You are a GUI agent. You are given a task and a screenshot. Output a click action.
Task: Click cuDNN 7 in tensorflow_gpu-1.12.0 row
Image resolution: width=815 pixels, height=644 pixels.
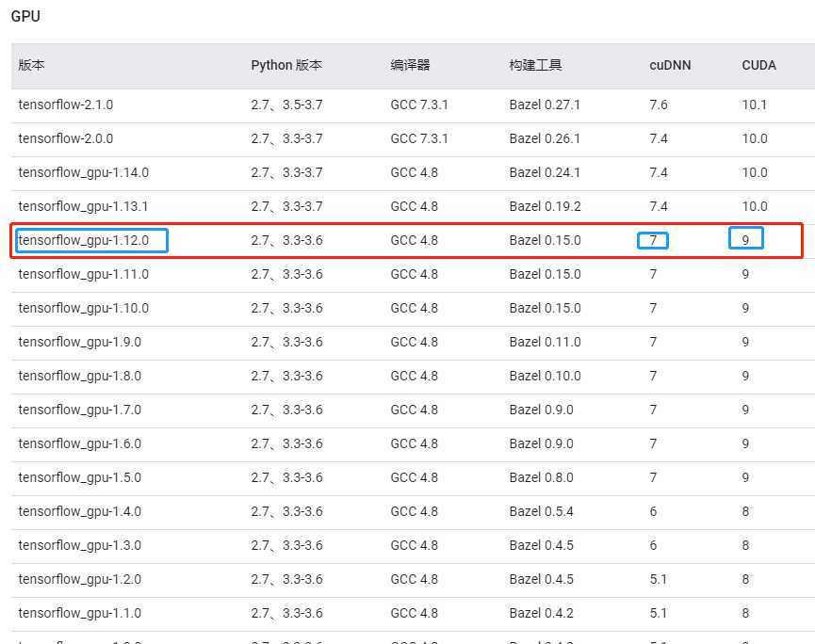(x=653, y=240)
